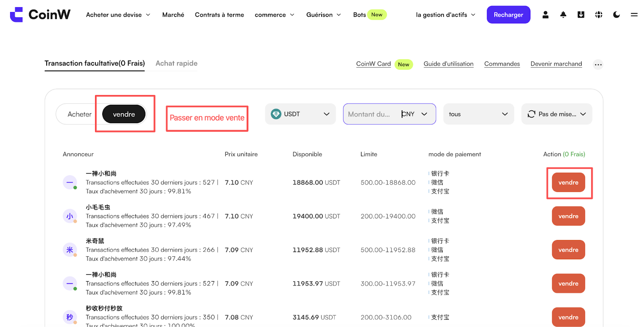Open the notifications bell
This screenshot has width=644, height=327.
[x=563, y=14]
